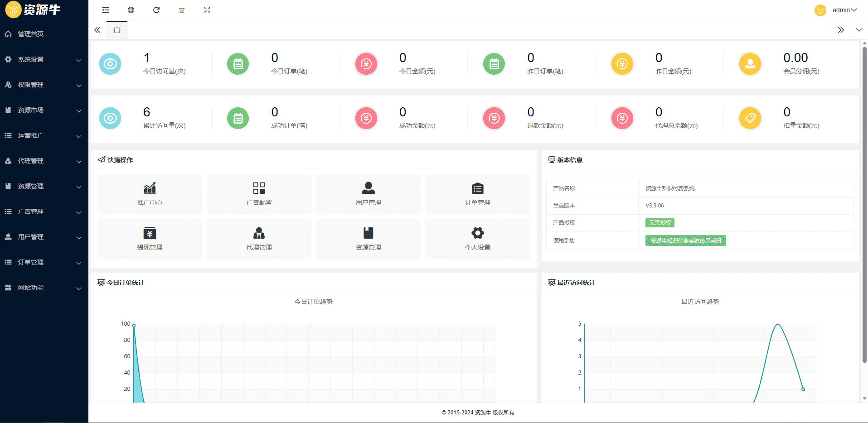The image size is (868, 423).
Task: Open the 资源牛知识付费系统使用手册 link
Action: click(685, 240)
